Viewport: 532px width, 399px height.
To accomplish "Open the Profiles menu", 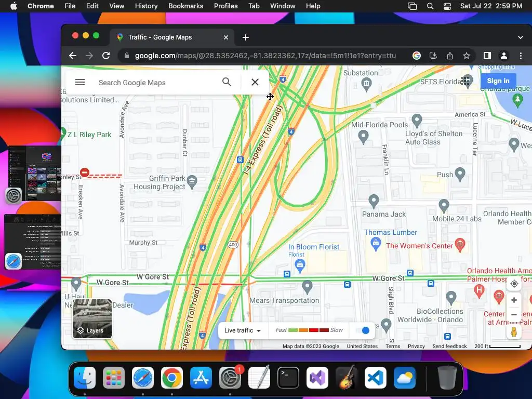I will [x=225, y=6].
